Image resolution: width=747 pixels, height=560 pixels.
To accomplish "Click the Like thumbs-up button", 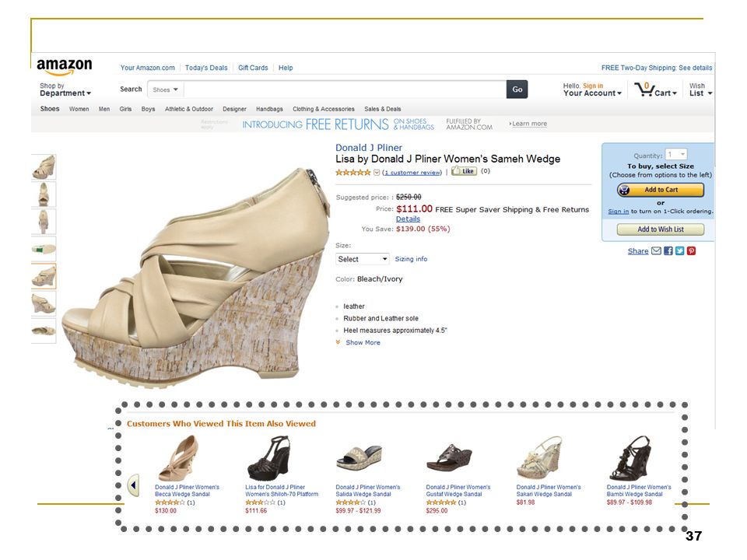I will pos(464,171).
